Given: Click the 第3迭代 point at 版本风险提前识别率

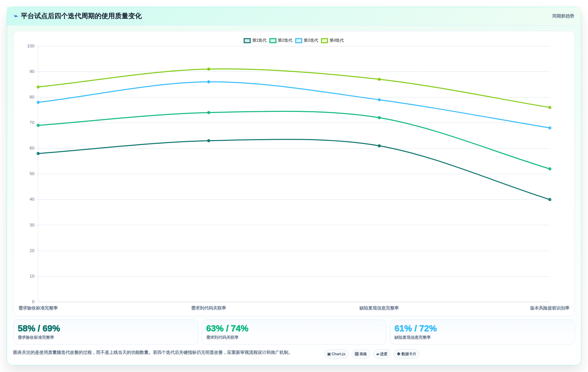Looking at the screenshot, I should 550,128.
